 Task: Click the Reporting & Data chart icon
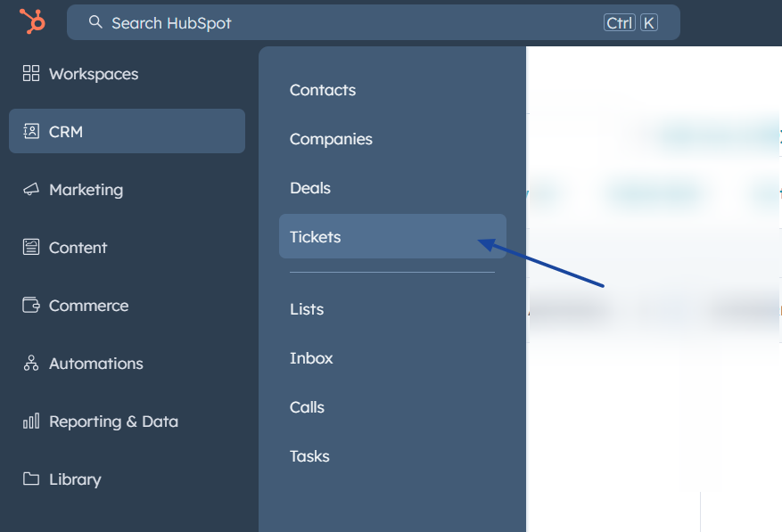[31, 421]
